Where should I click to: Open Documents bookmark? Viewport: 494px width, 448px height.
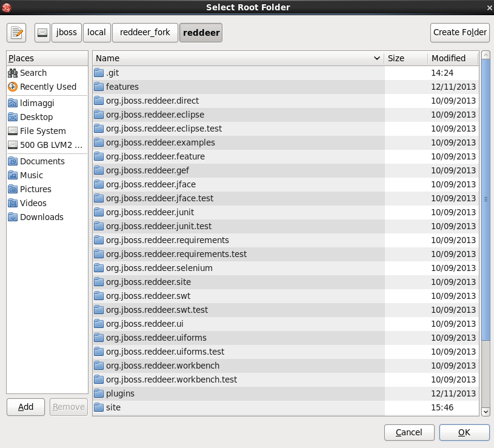pos(47,161)
